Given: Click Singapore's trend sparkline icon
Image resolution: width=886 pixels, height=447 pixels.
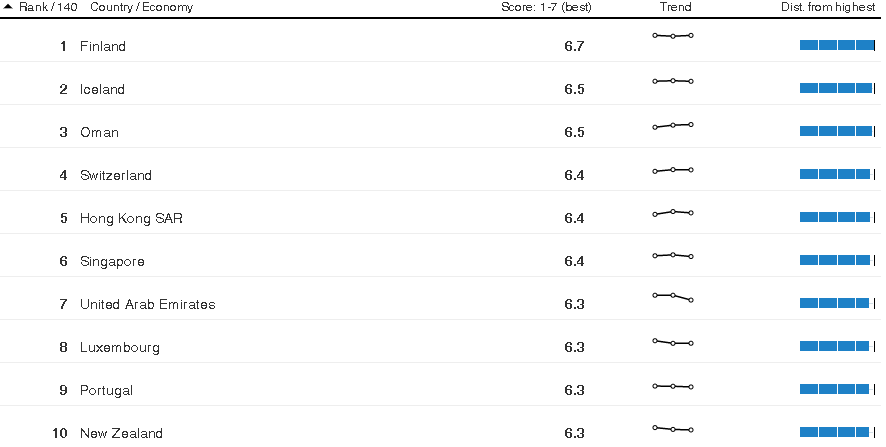Looking at the screenshot, I should coord(672,255).
